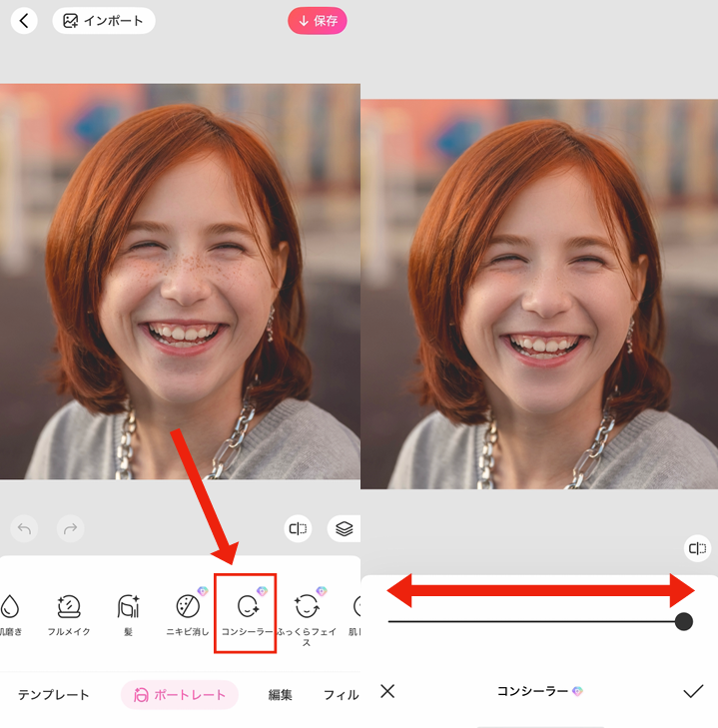This screenshot has height=728, width=718.
Task: Open the 編集 edit tab
Action: pos(281,695)
